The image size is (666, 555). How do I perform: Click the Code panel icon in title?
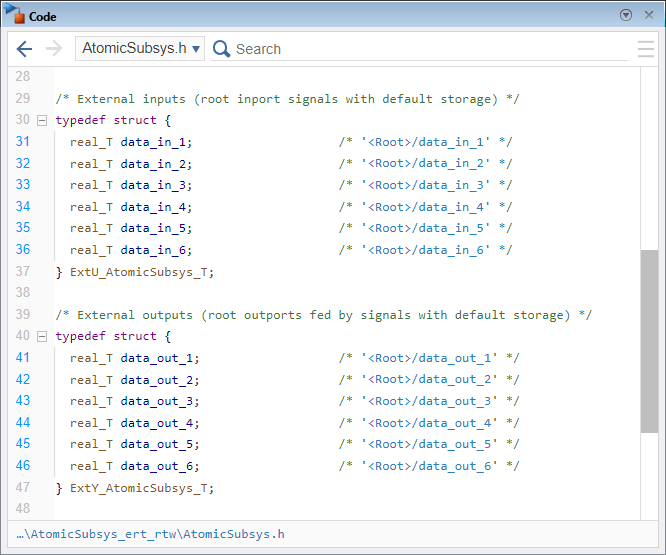click(15, 14)
